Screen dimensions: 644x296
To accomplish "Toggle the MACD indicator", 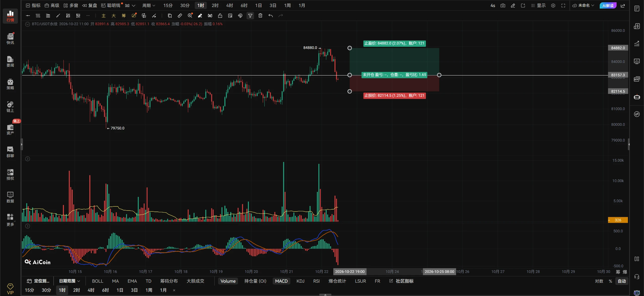I will pos(281,281).
